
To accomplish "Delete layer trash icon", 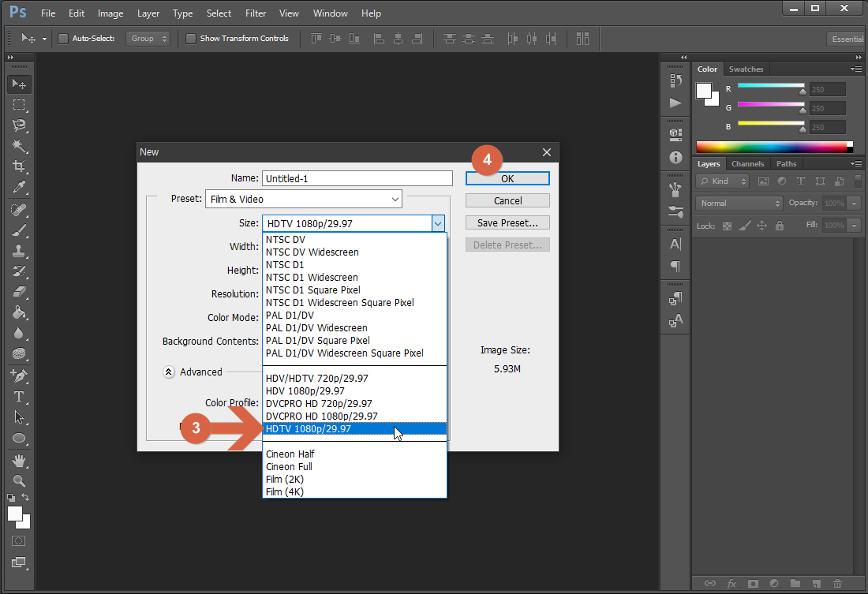I will (837, 584).
